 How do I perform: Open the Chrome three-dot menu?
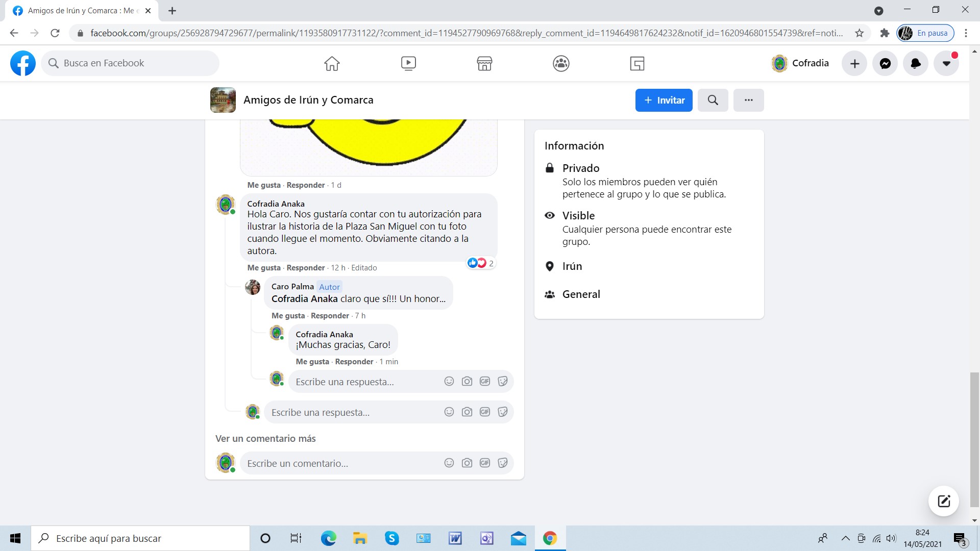click(x=966, y=33)
